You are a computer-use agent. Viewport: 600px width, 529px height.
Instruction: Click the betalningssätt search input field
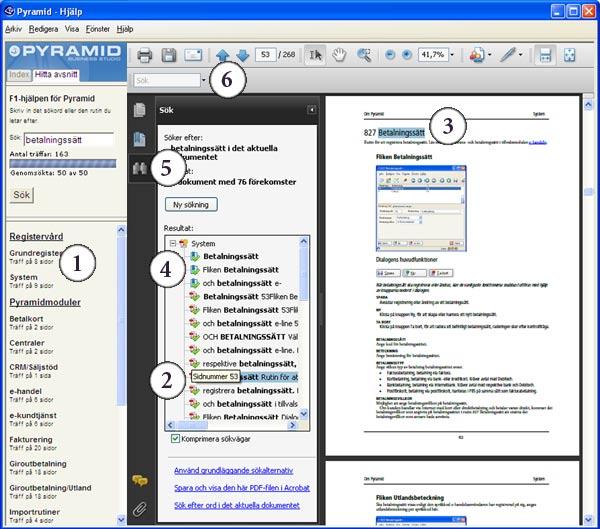point(69,140)
